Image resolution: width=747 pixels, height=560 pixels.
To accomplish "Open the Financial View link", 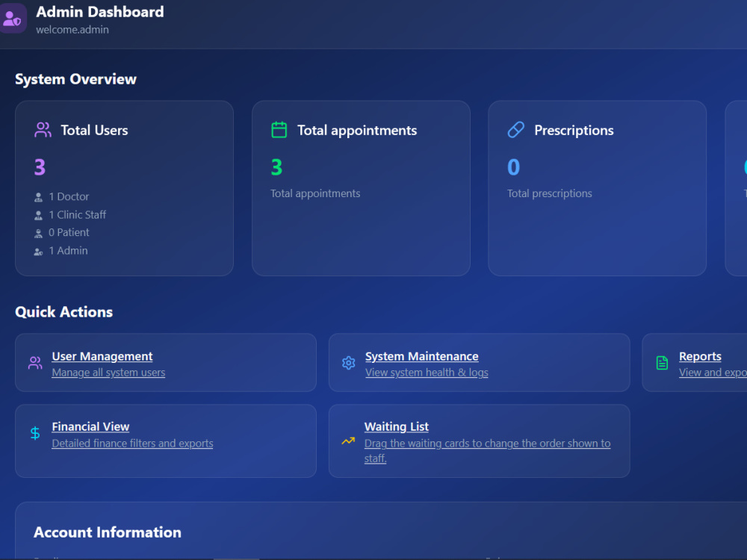I will [x=90, y=426].
